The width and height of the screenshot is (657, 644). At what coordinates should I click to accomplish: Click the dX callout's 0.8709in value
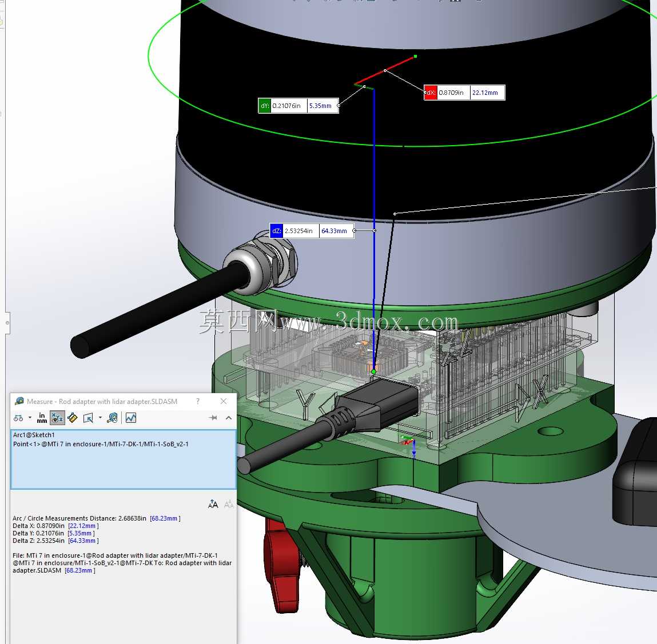[x=451, y=93]
